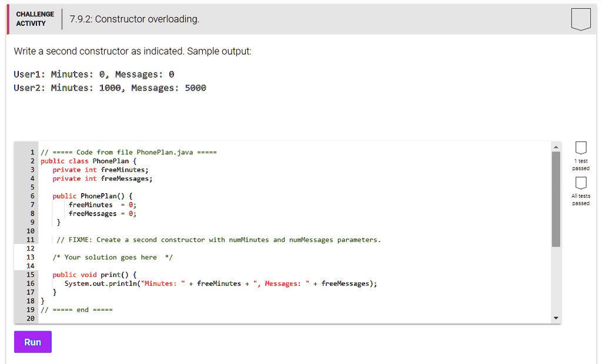Viewport: 602px width, 364px height.
Task: Click the 'All tests passed' label text
Action: click(x=580, y=200)
